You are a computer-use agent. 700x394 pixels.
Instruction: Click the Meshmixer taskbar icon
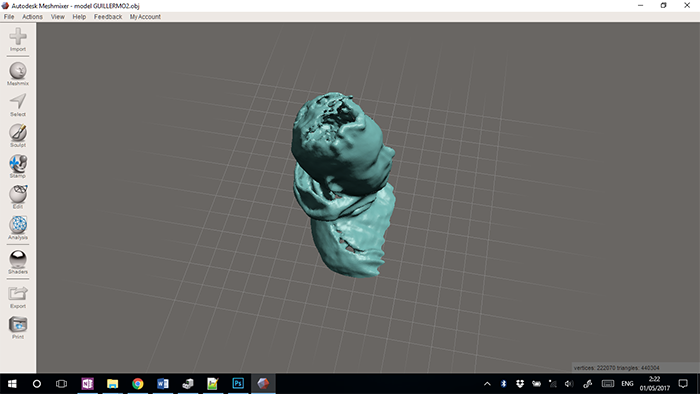[x=263, y=383]
